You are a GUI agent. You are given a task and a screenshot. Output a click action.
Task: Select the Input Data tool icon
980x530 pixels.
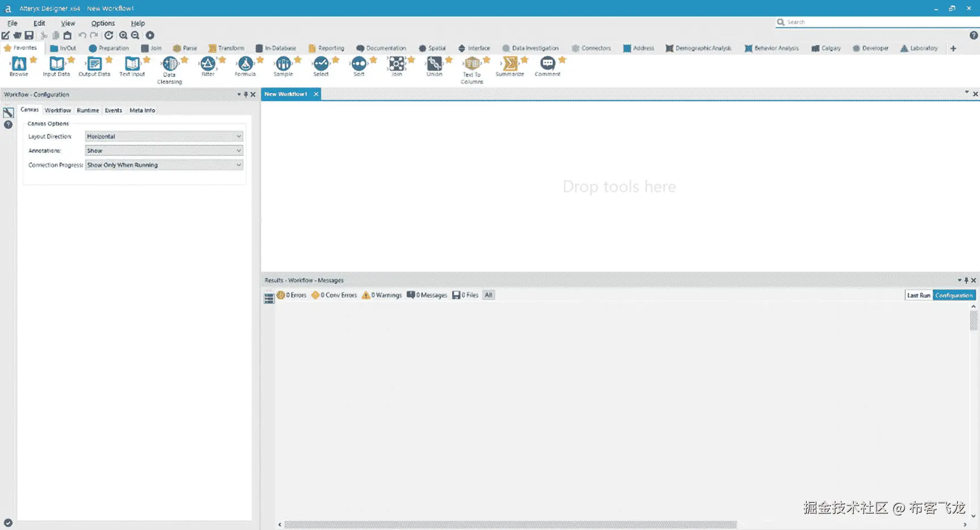[x=56, y=64]
